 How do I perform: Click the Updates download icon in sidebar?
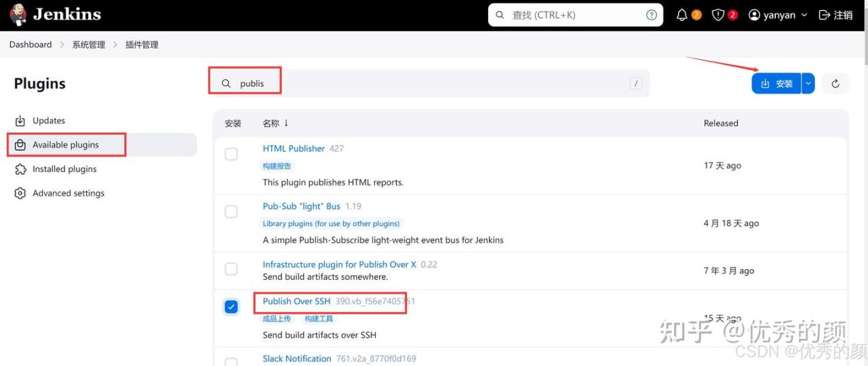pos(20,121)
